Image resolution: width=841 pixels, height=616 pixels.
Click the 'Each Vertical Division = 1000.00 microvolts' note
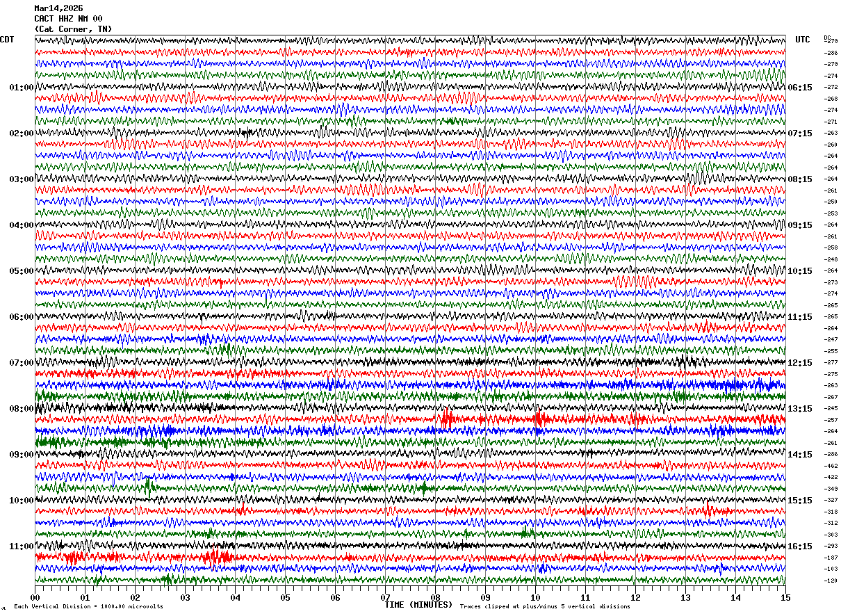coord(88,607)
